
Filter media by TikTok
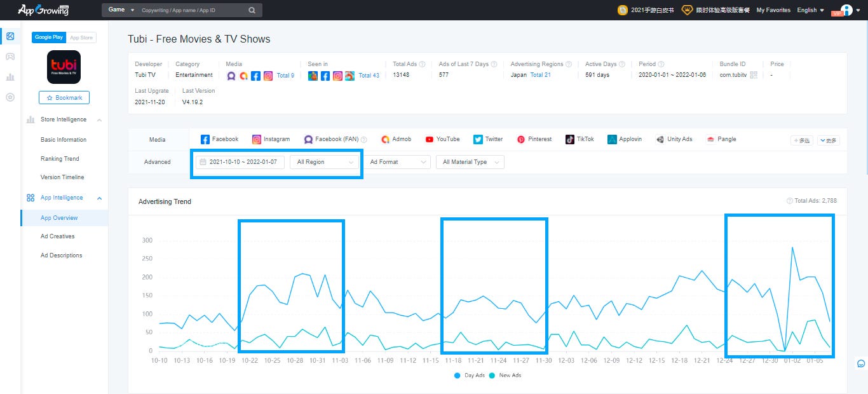[x=580, y=139]
